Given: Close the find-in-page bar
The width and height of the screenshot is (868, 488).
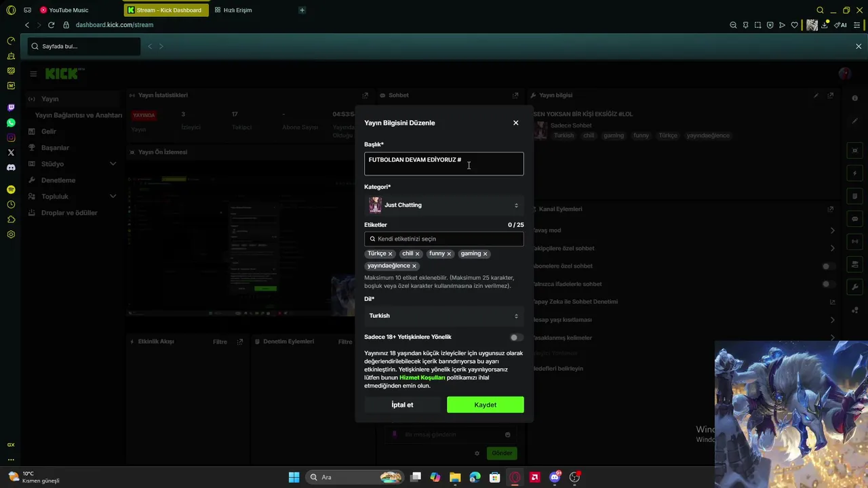Looking at the screenshot, I should pyautogui.click(x=859, y=46).
